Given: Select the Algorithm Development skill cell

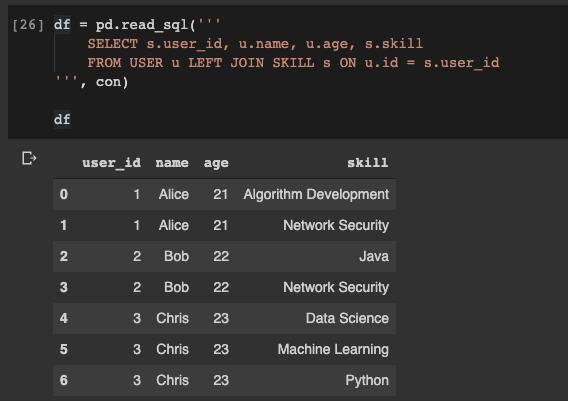Looking at the screenshot, I should pos(316,194).
